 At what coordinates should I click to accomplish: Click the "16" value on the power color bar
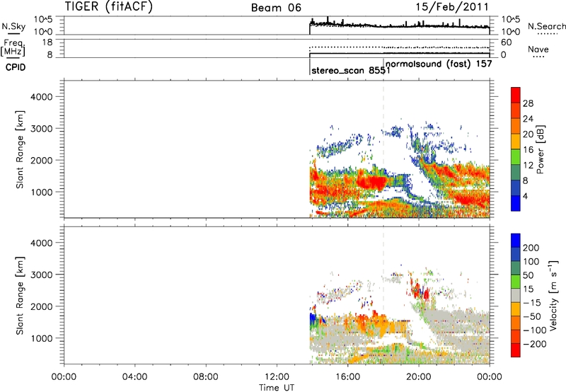click(x=528, y=150)
